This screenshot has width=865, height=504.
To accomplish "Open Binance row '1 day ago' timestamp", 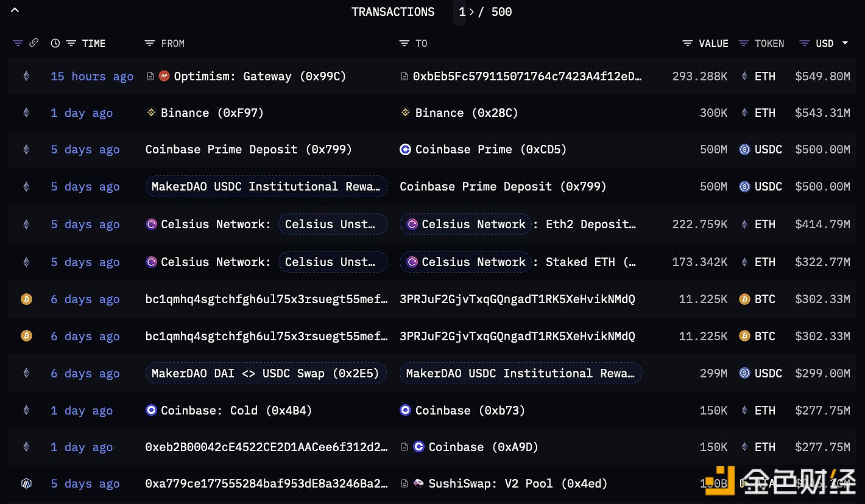I will [x=82, y=113].
